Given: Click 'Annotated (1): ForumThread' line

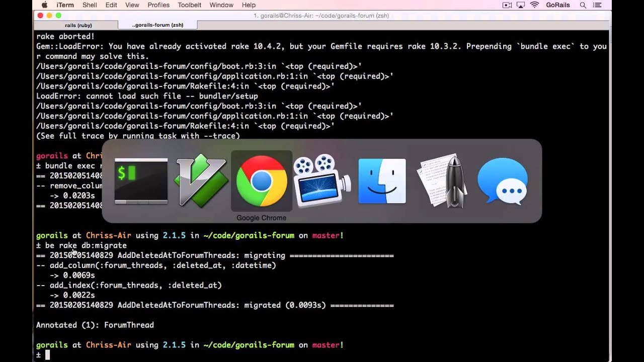Looking at the screenshot, I should click(x=95, y=325).
